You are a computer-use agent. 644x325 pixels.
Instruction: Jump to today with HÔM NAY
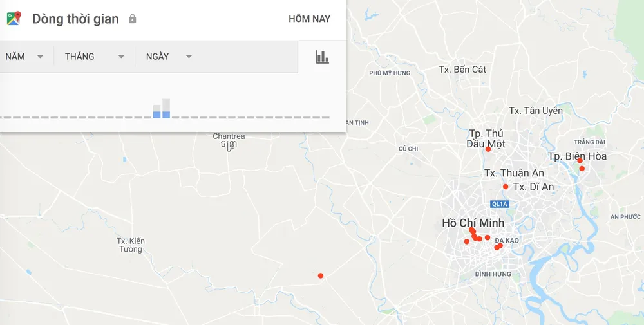(x=309, y=19)
